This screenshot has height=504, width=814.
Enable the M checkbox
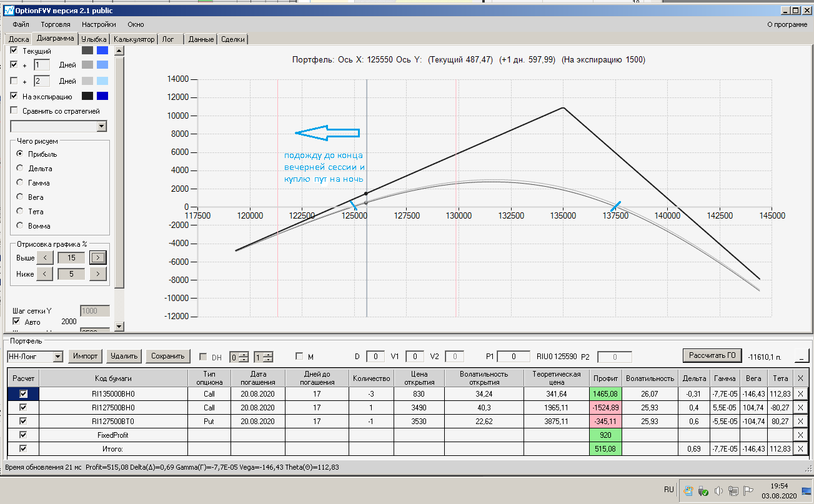pos(299,357)
